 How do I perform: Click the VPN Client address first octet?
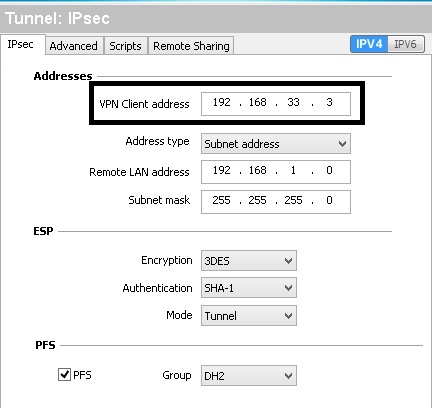tap(221, 102)
